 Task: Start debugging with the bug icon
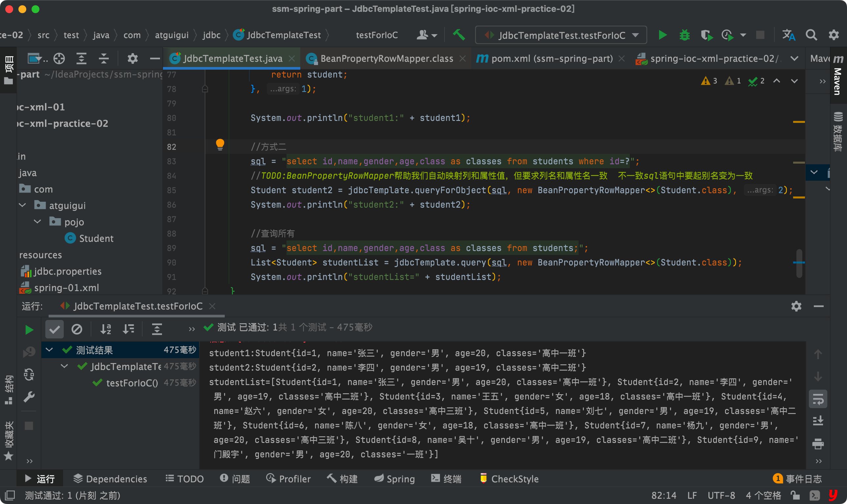(684, 35)
